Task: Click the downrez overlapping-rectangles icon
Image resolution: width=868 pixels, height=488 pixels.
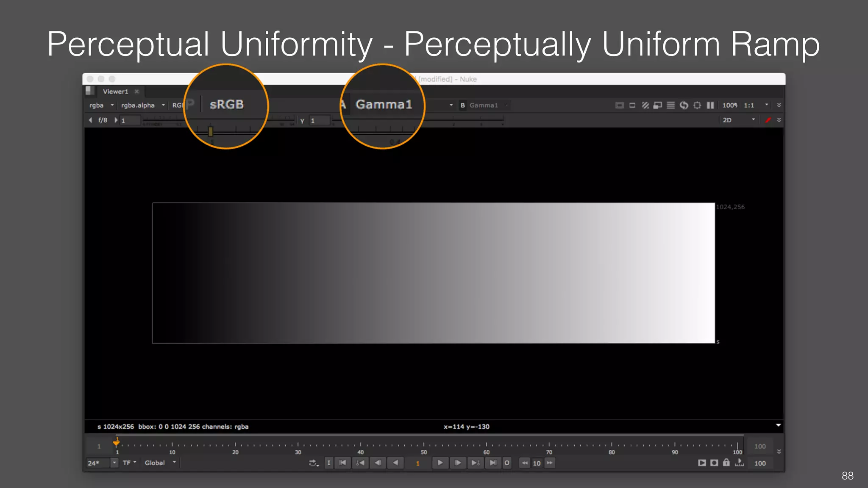Action: 658,105
